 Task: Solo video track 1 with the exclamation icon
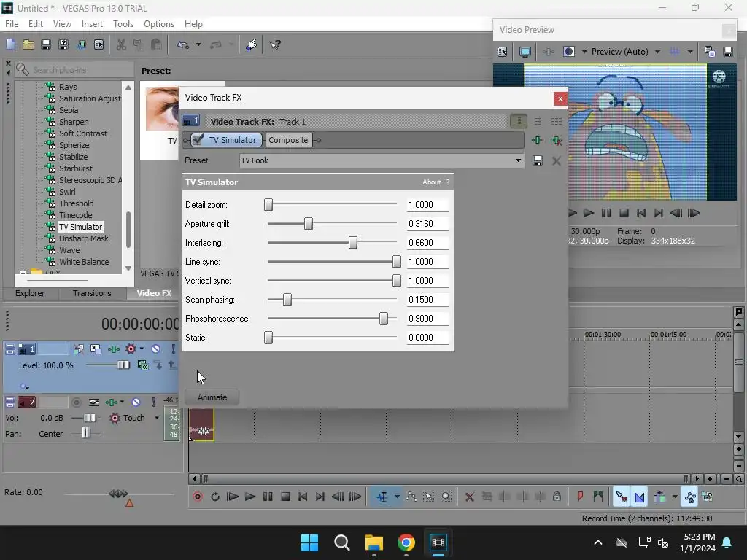click(x=173, y=349)
